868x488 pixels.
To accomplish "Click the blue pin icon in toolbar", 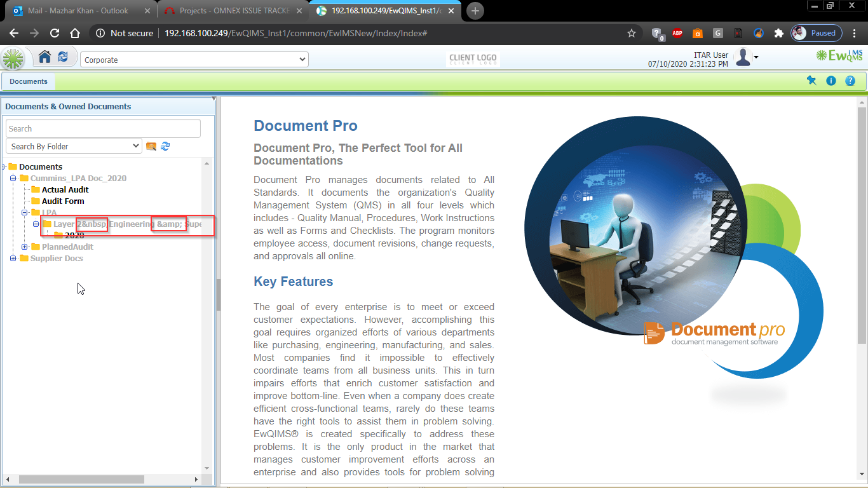I will tap(811, 81).
